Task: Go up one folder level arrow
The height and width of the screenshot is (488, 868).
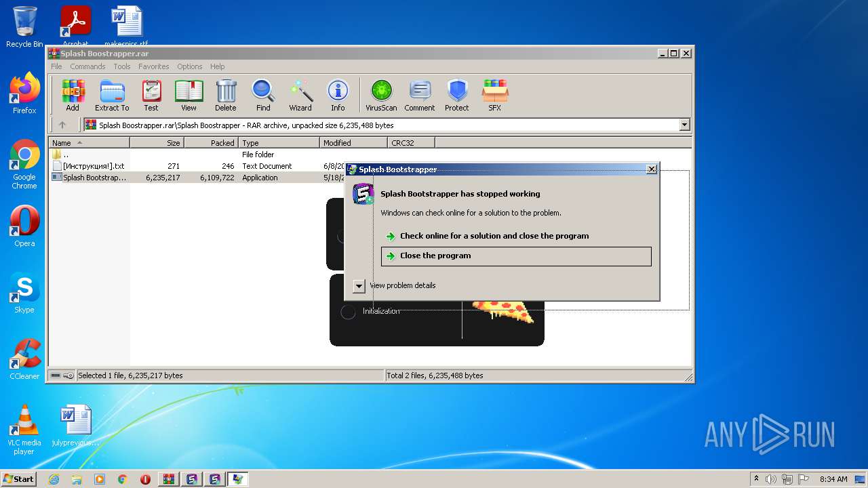Action: (62, 125)
